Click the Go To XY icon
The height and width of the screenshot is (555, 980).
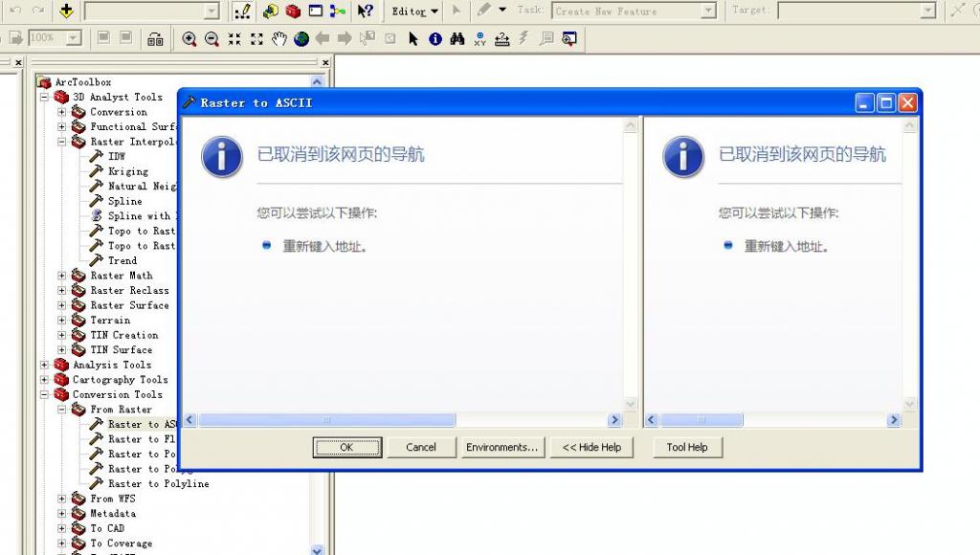(x=480, y=38)
